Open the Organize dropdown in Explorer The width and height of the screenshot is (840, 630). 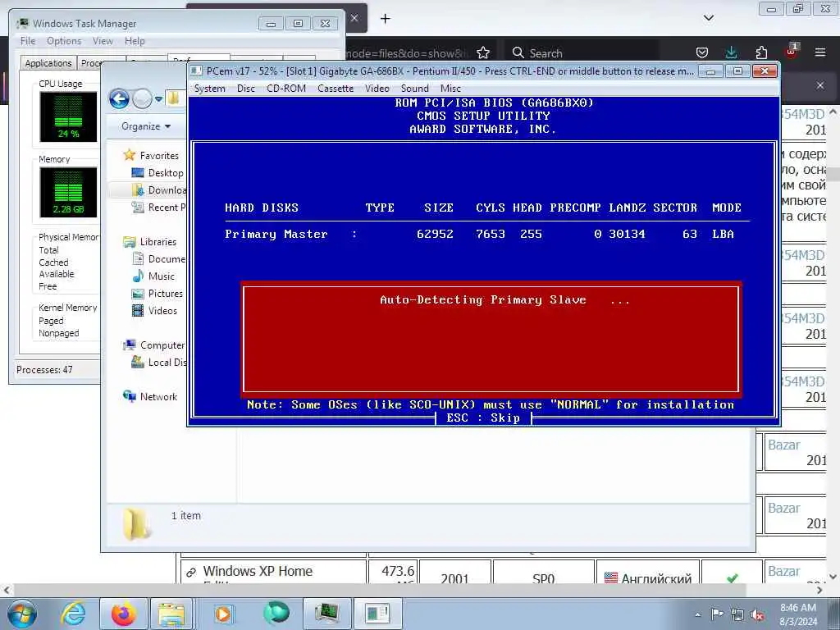coord(146,126)
